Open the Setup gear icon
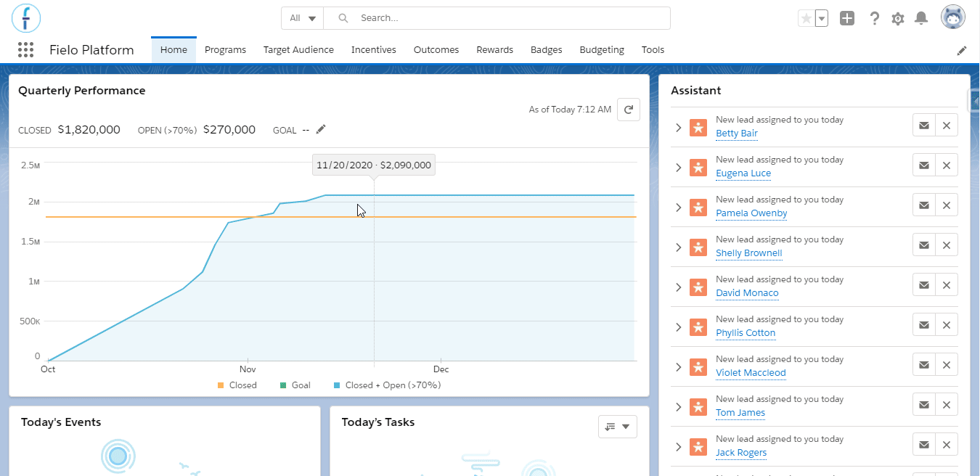Viewport: 980px width, 476px height. pos(898,18)
